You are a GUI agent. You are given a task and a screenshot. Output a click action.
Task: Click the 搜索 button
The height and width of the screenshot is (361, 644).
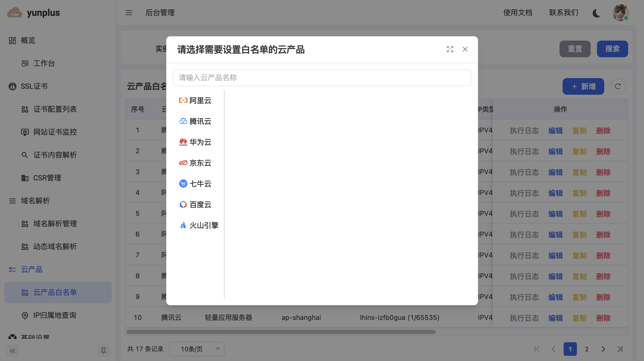click(612, 49)
